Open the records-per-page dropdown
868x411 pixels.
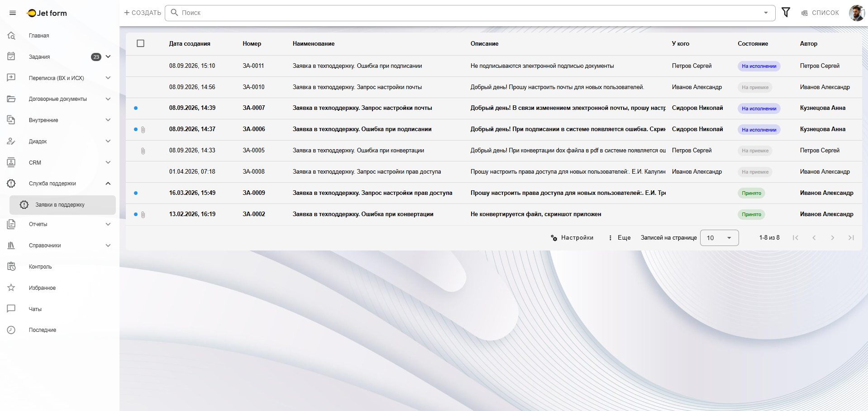point(719,238)
